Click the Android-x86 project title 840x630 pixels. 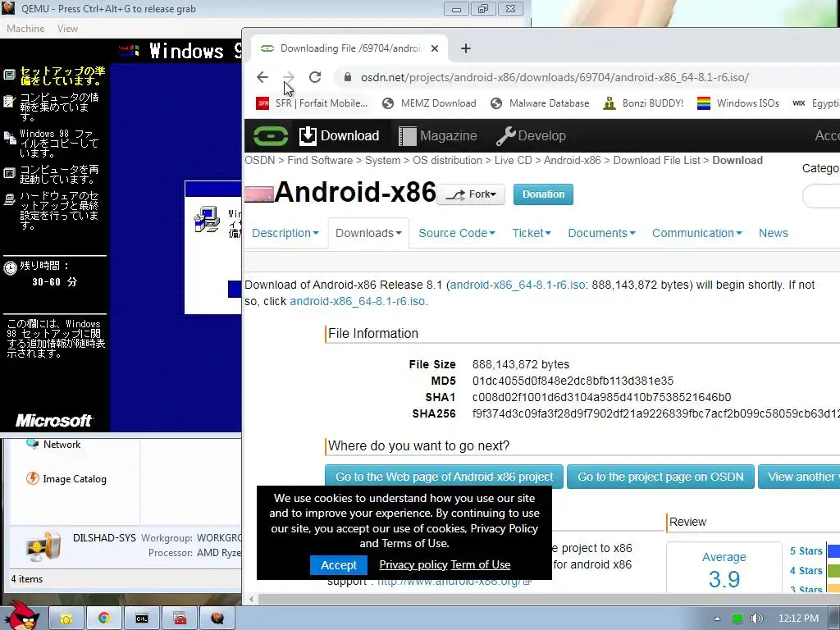click(x=355, y=192)
